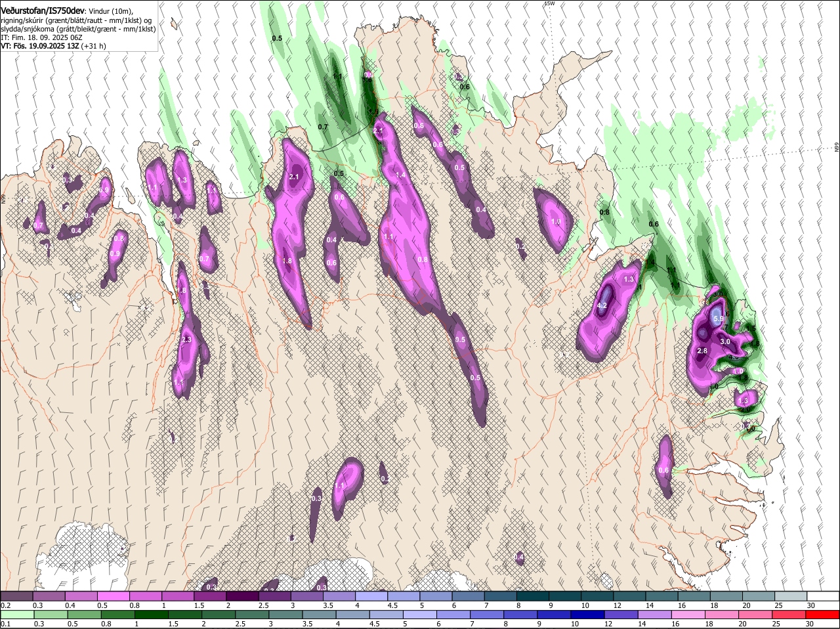Screen dimensions: 840x629
Task: Pick the dark purple snow swatch between 2 and 2.5
Action: 242,596
